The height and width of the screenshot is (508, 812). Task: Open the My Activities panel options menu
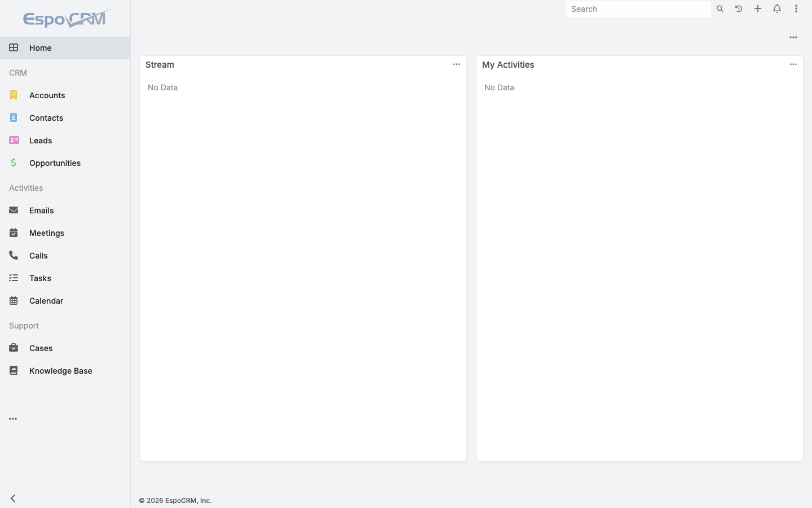[793, 64]
